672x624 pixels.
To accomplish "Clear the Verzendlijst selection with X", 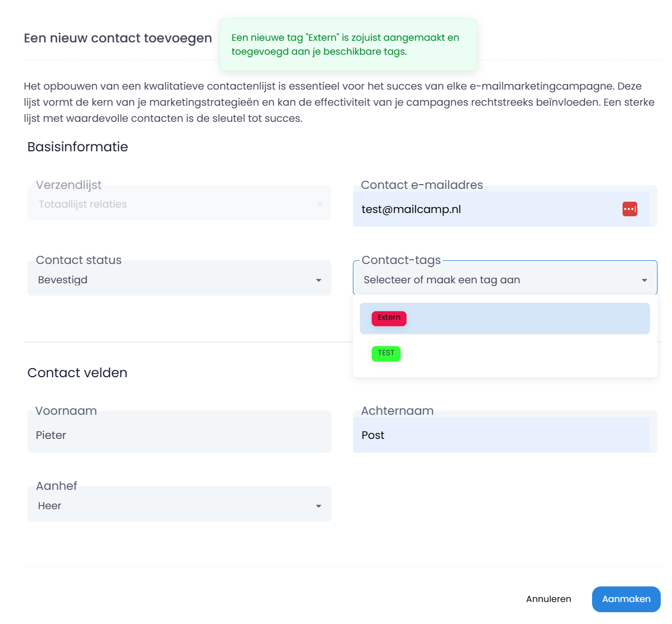I will pos(320,204).
